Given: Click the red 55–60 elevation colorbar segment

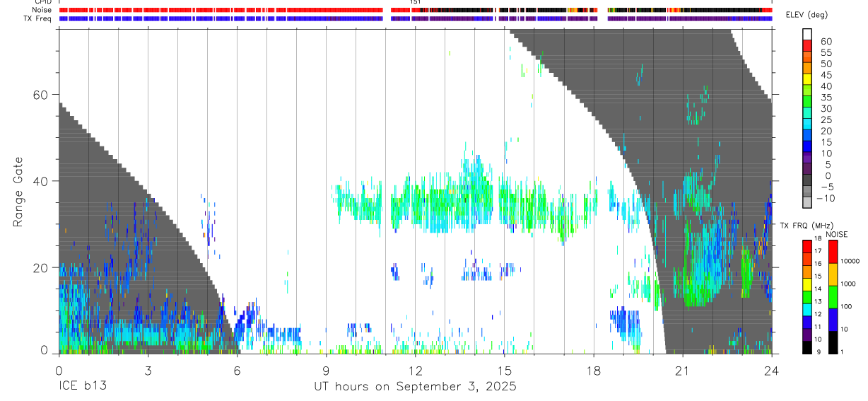Looking at the screenshot, I should click(x=807, y=47).
